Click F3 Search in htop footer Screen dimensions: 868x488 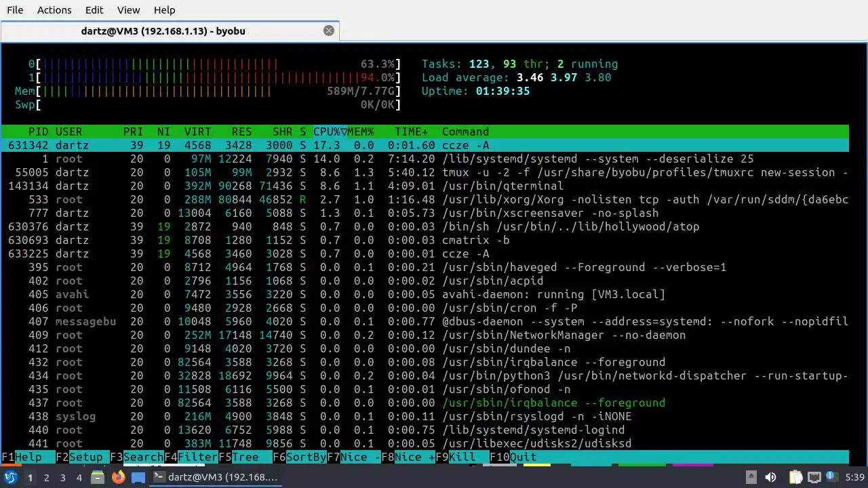point(137,457)
